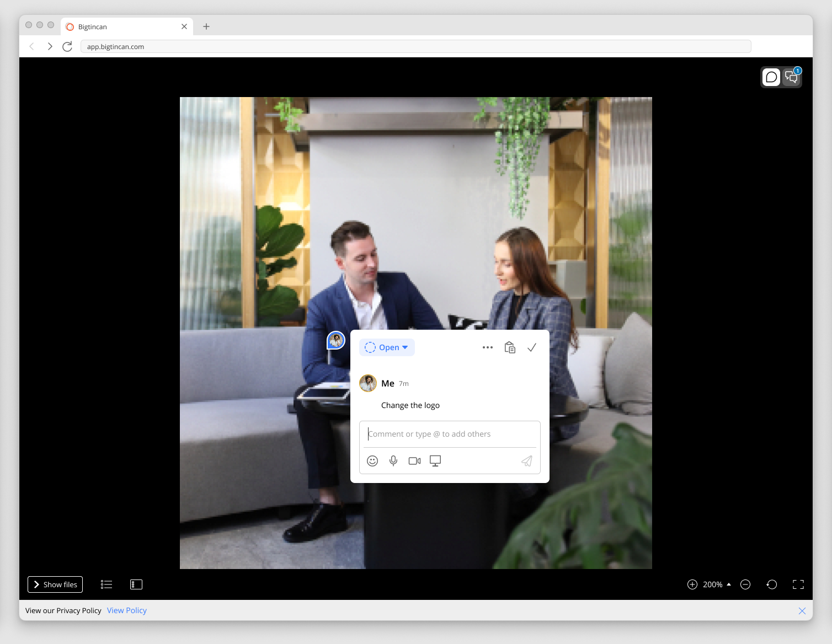Click the browser back arrow
Screen dimensions: 832x644
click(32, 46)
